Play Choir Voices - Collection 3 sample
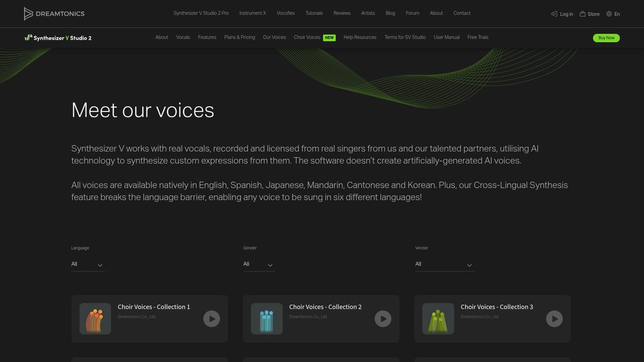644x362 pixels. coord(554,319)
